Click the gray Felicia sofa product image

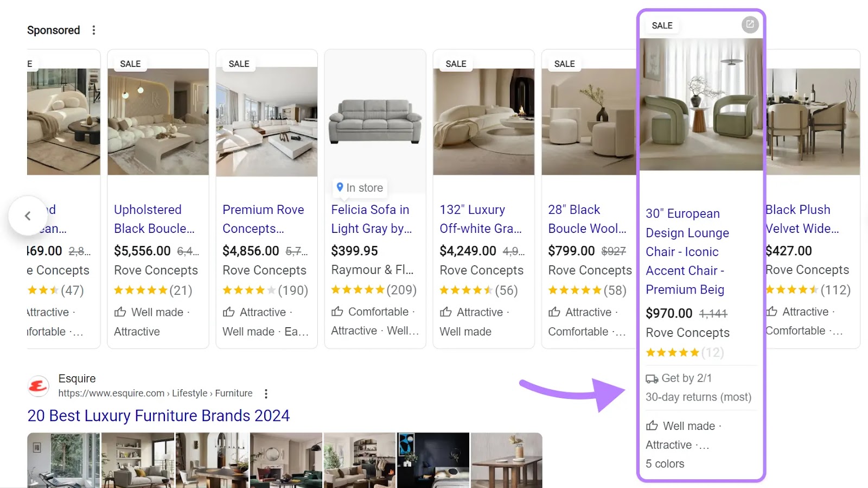[x=375, y=121]
